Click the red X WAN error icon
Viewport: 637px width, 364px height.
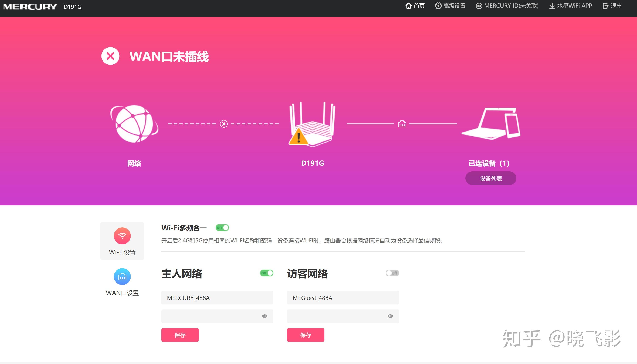coord(110,56)
